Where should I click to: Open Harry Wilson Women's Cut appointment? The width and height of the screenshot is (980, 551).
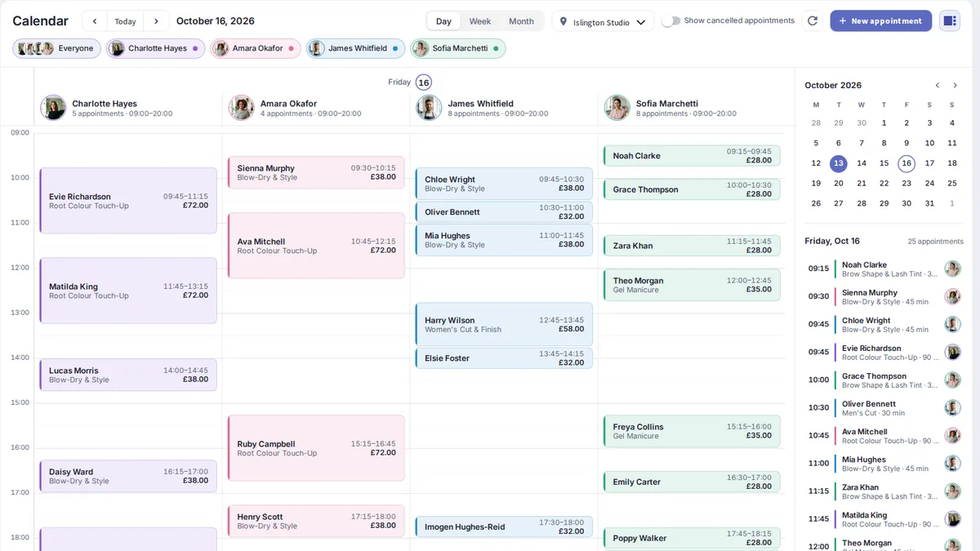tap(504, 325)
